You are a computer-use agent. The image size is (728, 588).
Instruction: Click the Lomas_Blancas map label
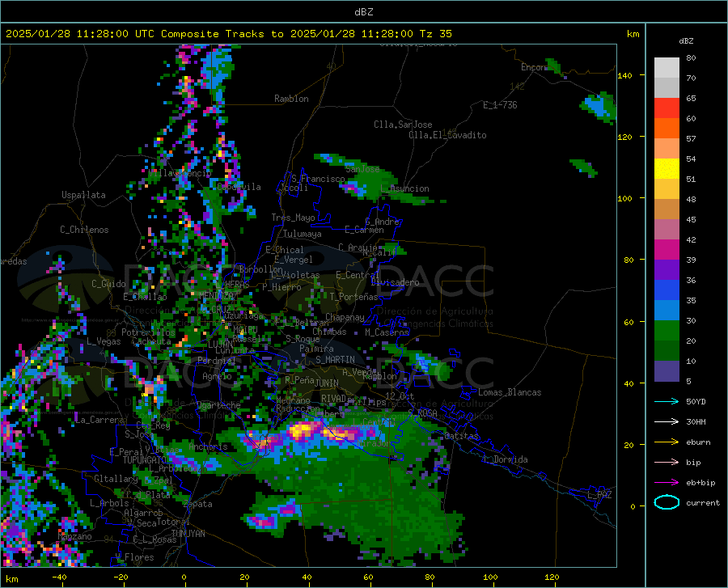pos(510,392)
